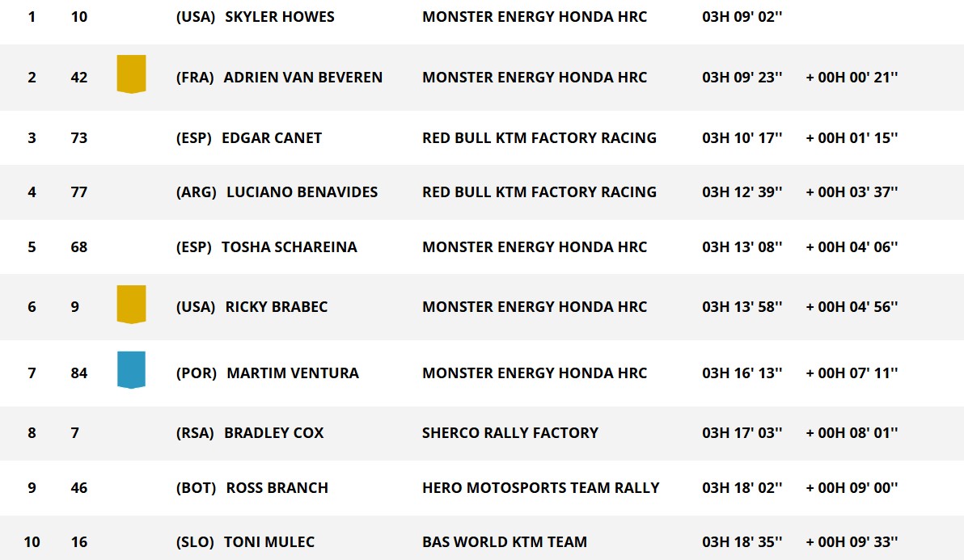Open Bradley Cox rider entry
This screenshot has height=560, width=964.
click(x=273, y=433)
